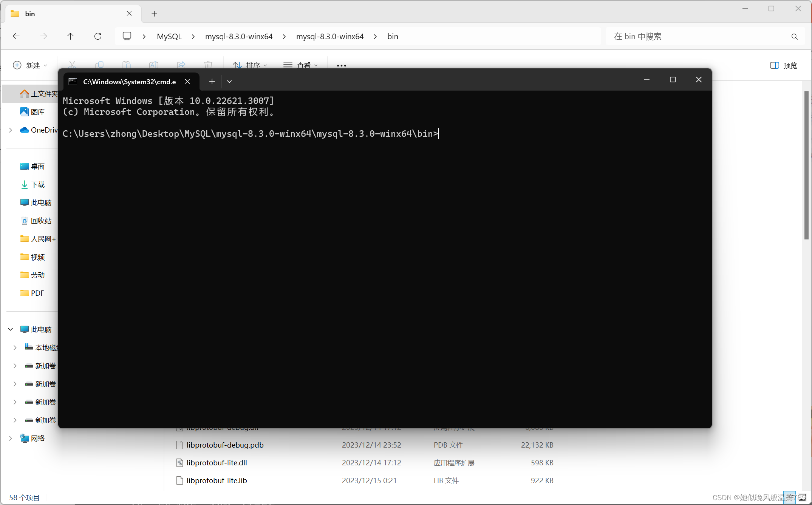Open PDF folder in sidebar
This screenshot has width=812, height=505.
[x=32, y=293]
